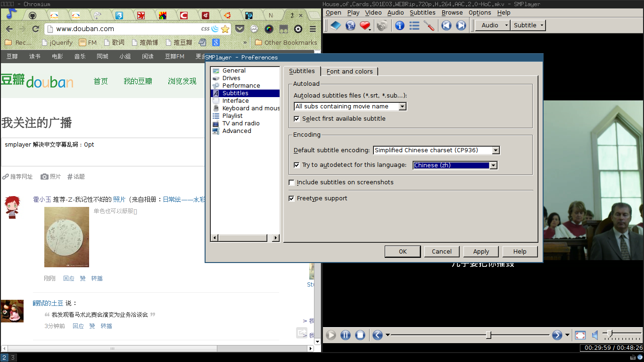Toggle fullscreen with the red-arrows icon

coord(580,335)
